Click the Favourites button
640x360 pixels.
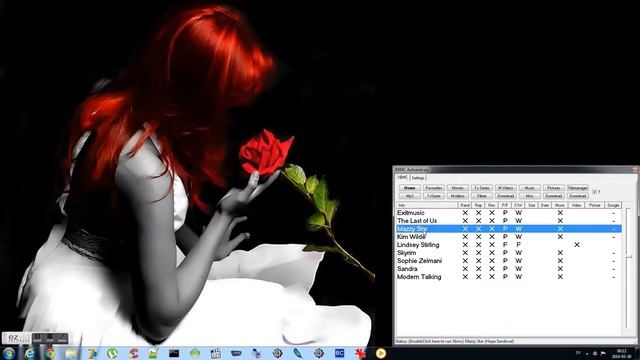(433, 188)
